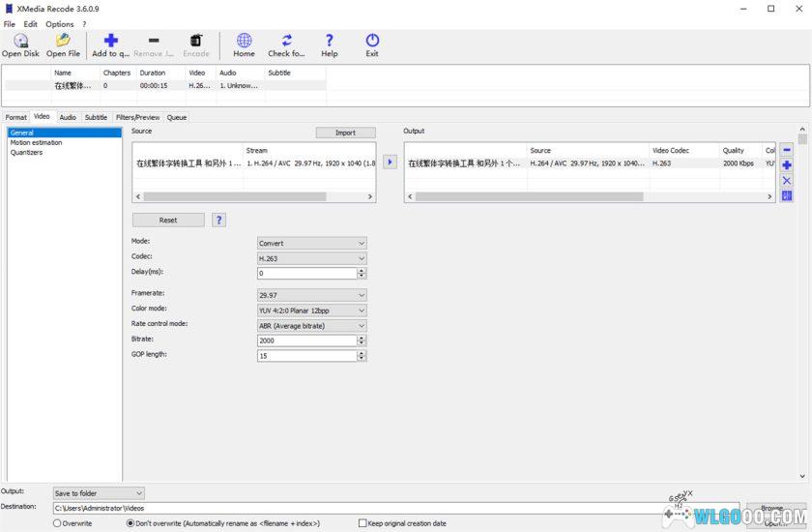The image size is (812, 532).
Task: Open the File menu
Action: [10, 24]
